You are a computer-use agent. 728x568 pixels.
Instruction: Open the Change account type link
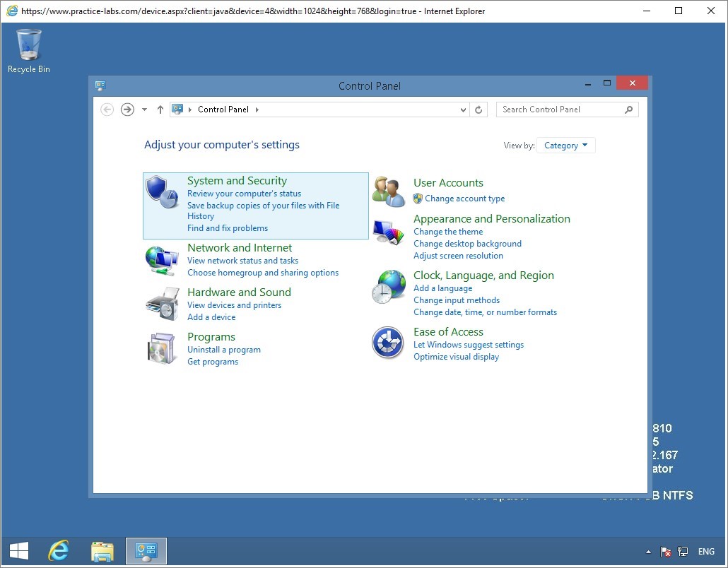pos(464,199)
